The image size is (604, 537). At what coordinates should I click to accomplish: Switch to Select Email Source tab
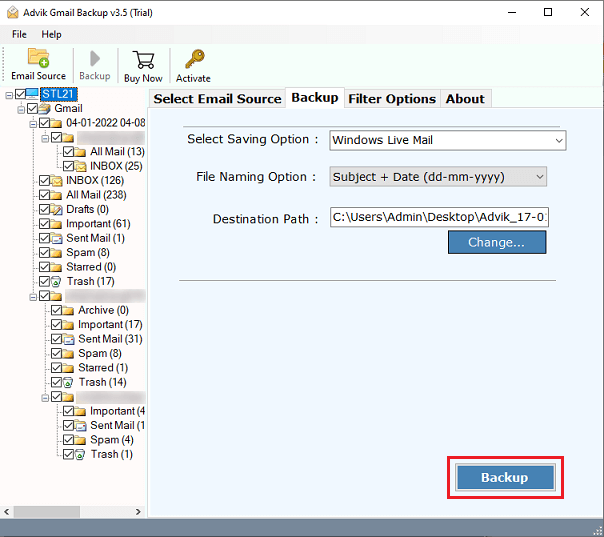[x=217, y=99]
